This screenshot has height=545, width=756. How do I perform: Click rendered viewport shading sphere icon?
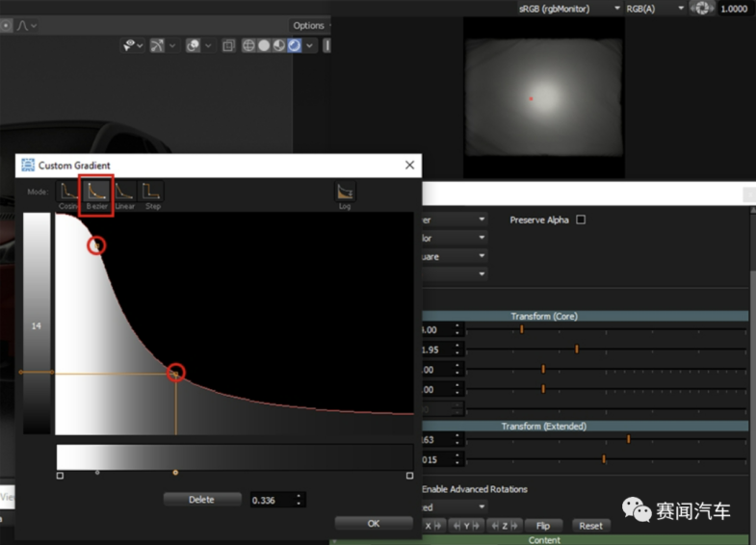click(294, 45)
